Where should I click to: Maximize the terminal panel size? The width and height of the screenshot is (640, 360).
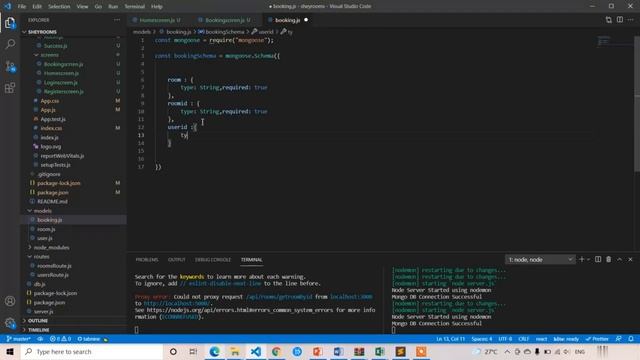[620, 260]
